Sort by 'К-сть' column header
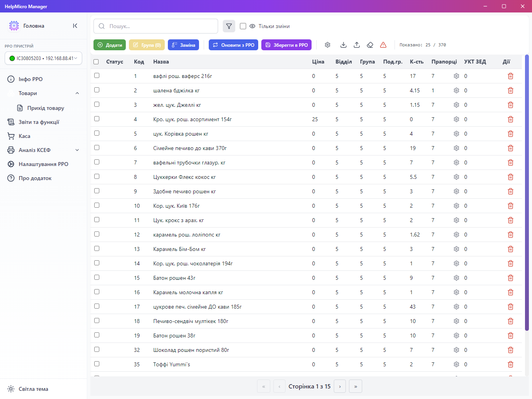Viewport: 532px width, 399px height. point(417,62)
